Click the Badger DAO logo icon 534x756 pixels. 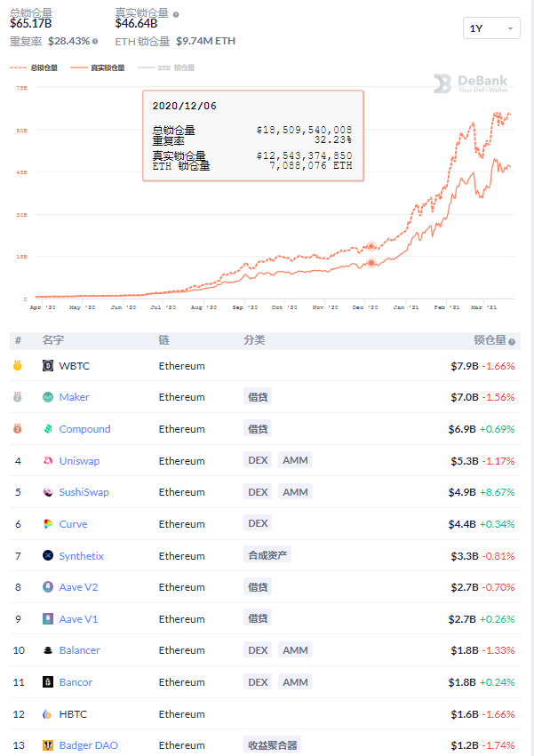click(48, 745)
